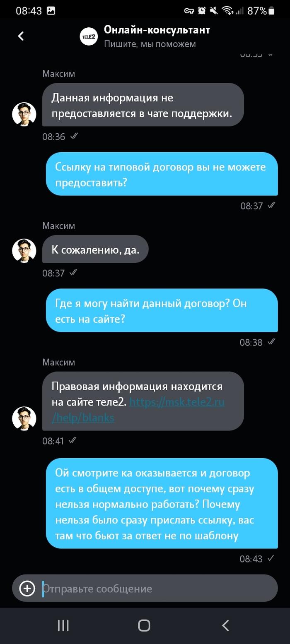This screenshot has width=290, height=644.
Task: Tap Максим's avatar beside the link message
Action: tap(24, 418)
